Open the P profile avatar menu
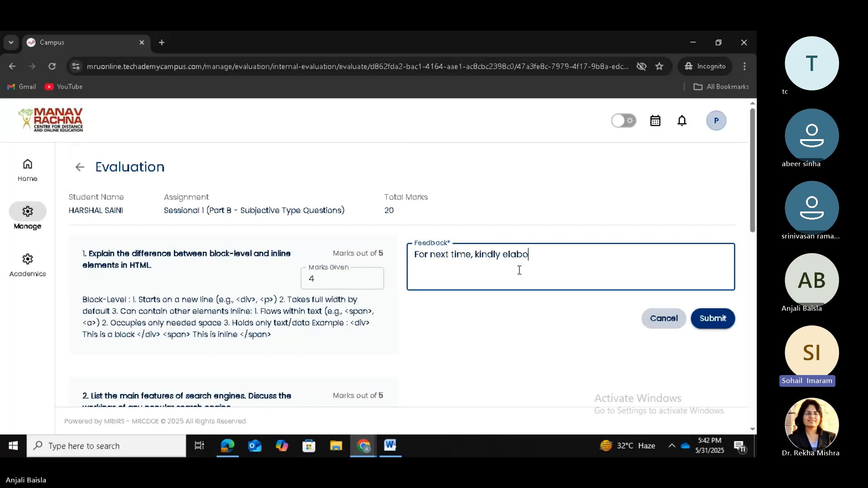The width and height of the screenshot is (868, 488). click(716, 121)
